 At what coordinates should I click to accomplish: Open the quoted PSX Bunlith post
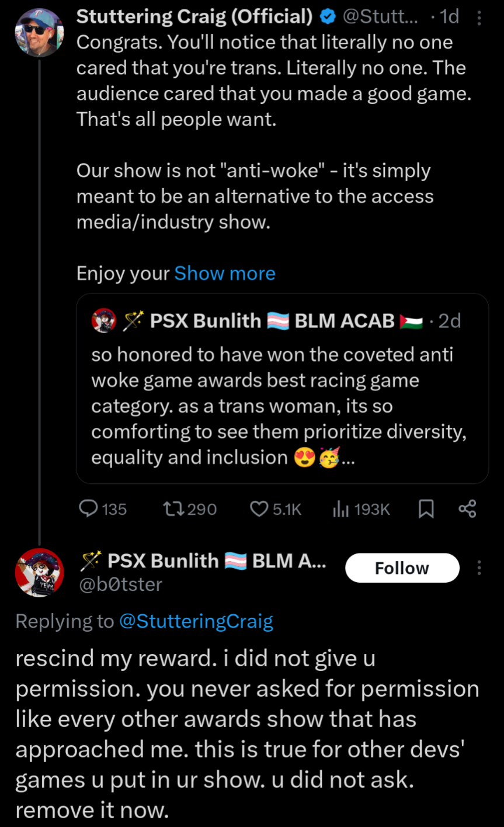pos(282,389)
